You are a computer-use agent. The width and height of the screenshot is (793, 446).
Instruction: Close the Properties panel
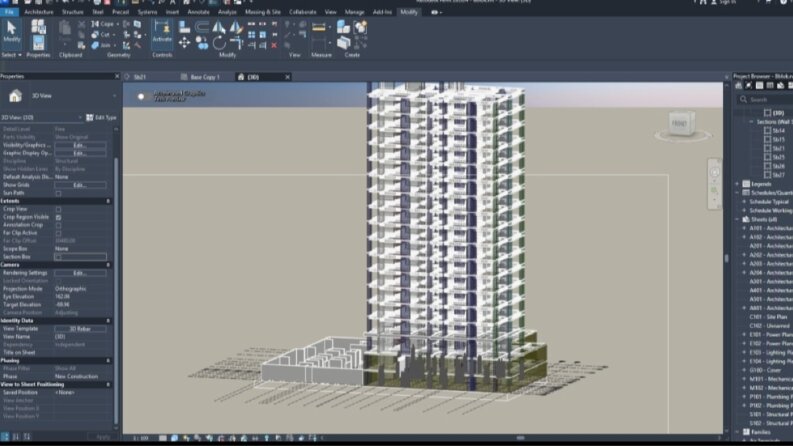(x=117, y=76)
